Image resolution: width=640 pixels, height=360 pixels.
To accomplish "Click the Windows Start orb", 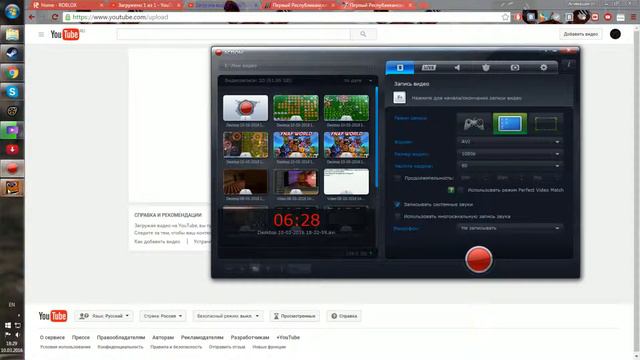I will pyautogui.click(x=12, y=11).
